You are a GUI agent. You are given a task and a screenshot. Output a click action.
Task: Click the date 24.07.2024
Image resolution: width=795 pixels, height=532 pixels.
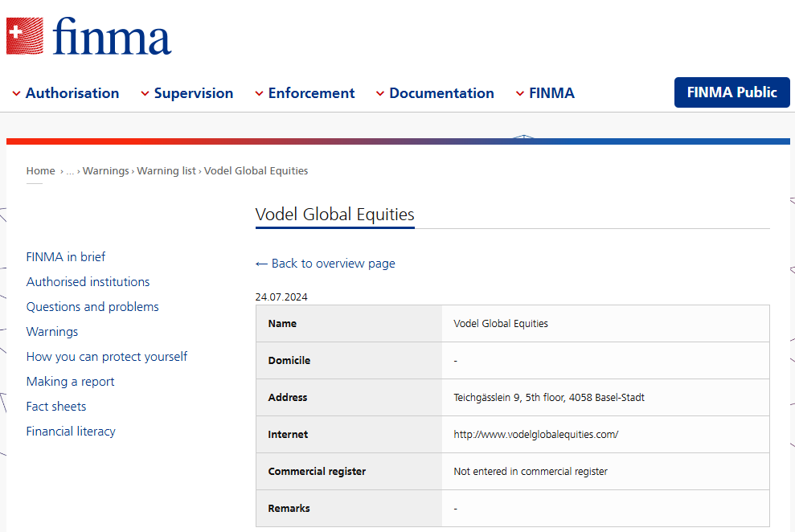point(281,297)
